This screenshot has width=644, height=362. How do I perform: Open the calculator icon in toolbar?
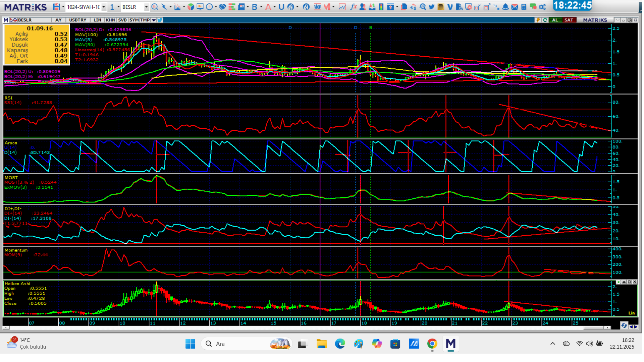pos(524,7)
